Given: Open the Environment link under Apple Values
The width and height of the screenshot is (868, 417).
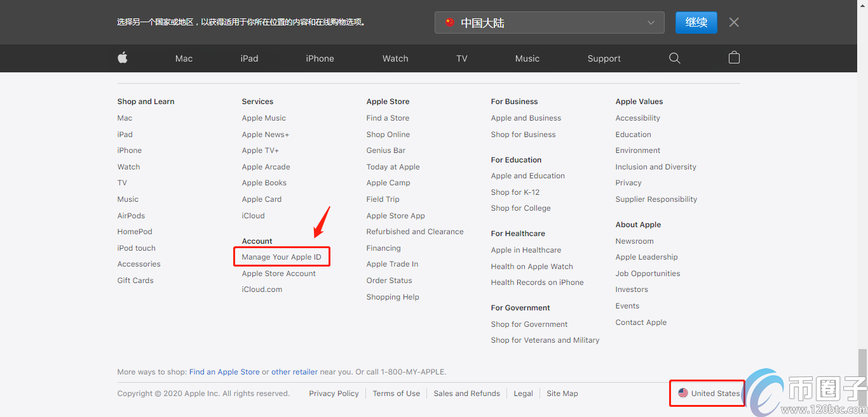Looking at the screenshot, I should pyautogui.click(x=638, y=150).
